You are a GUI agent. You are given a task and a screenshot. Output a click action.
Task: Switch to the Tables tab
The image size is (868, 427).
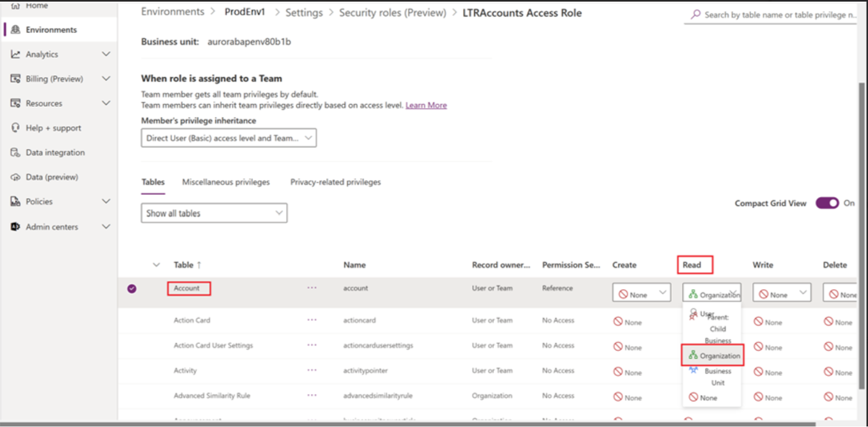(x=153, y=183)
